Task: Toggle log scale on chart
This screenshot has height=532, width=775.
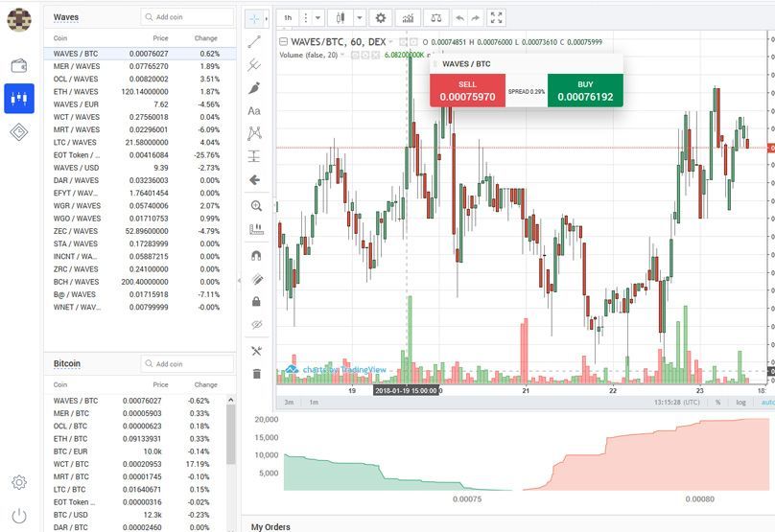Action: [x=740, y=402]
